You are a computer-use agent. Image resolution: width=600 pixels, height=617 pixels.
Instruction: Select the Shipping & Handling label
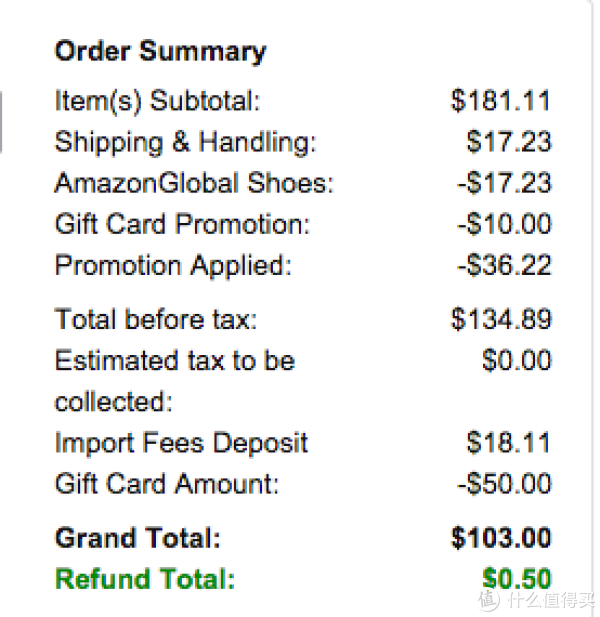click(186, 143)
